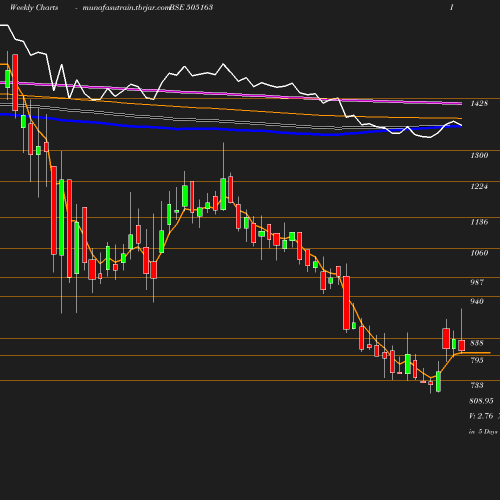Click the 808.95 closing price value
500x500 pixels.
481,401
